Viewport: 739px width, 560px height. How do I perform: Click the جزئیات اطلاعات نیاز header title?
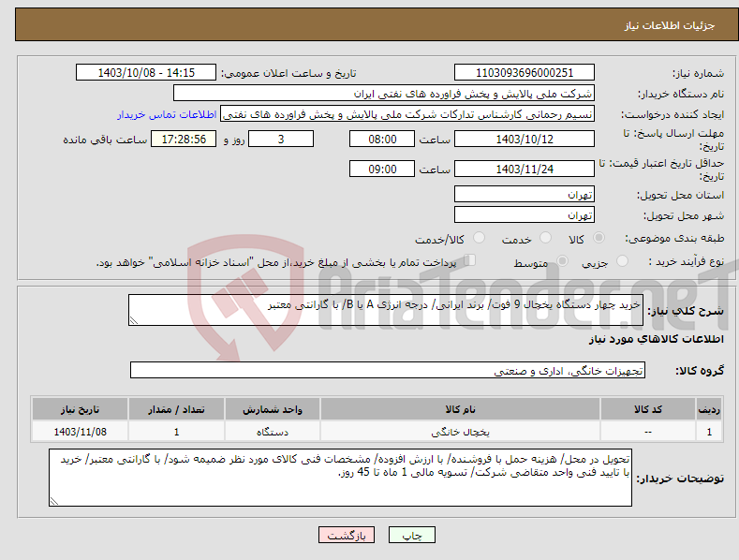point(670,25)
